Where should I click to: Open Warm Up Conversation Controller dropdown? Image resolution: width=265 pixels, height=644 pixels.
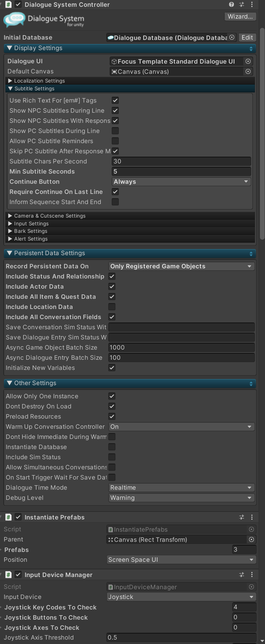click(181, 427)
